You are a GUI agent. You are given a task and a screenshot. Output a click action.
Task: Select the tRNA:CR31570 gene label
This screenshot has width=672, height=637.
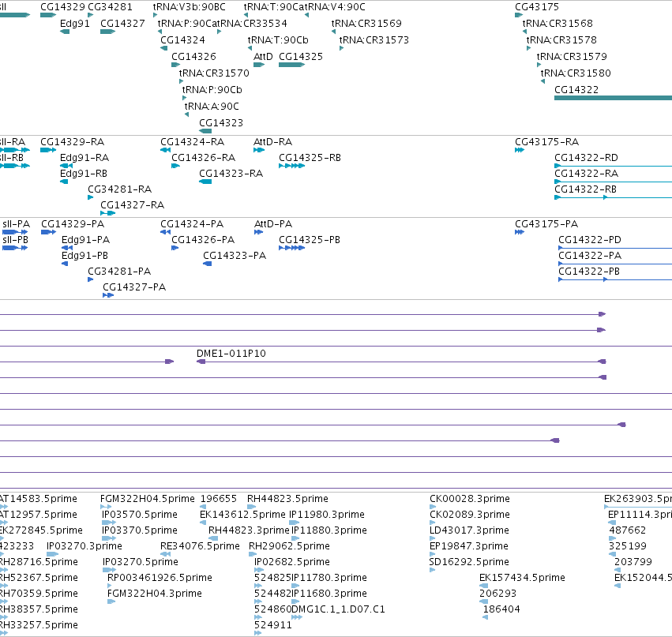click(214, 73)
